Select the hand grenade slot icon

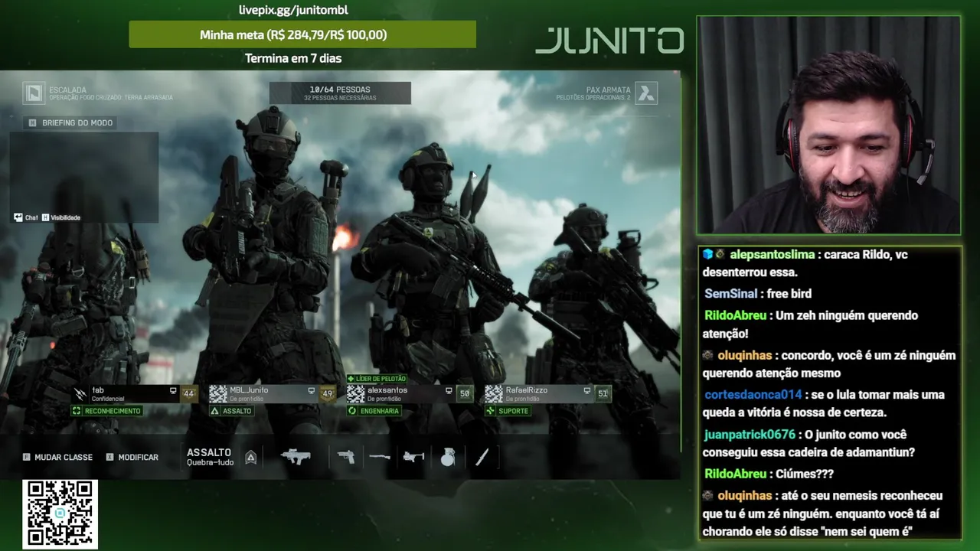pos(448,457)
